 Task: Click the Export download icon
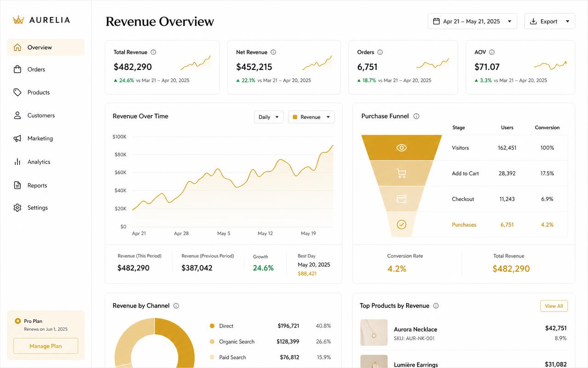coord(533,21)
